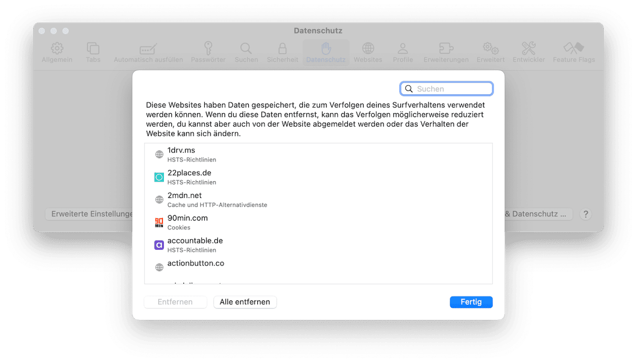Image resolution: width=637 pixels, height=364 pixels.
Task: Open the Allgemein settings tab
Action: pyautogui.click(x=57, y=53)
